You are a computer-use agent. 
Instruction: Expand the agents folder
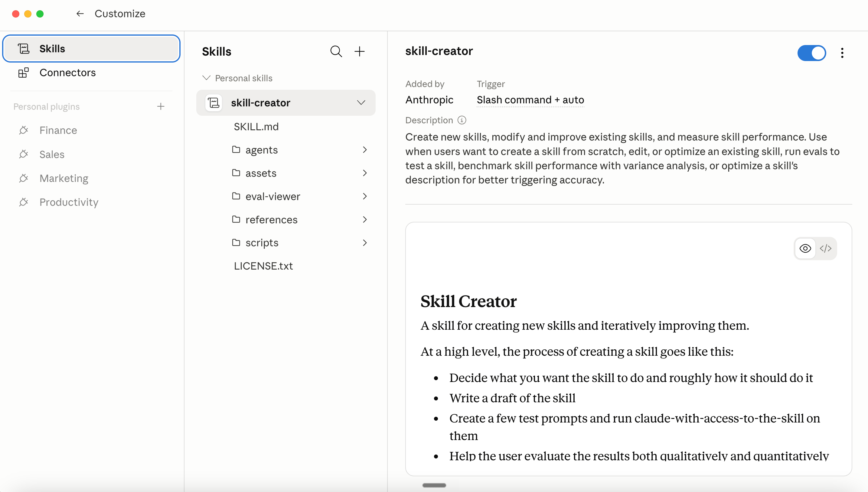(x=364, y=150)
